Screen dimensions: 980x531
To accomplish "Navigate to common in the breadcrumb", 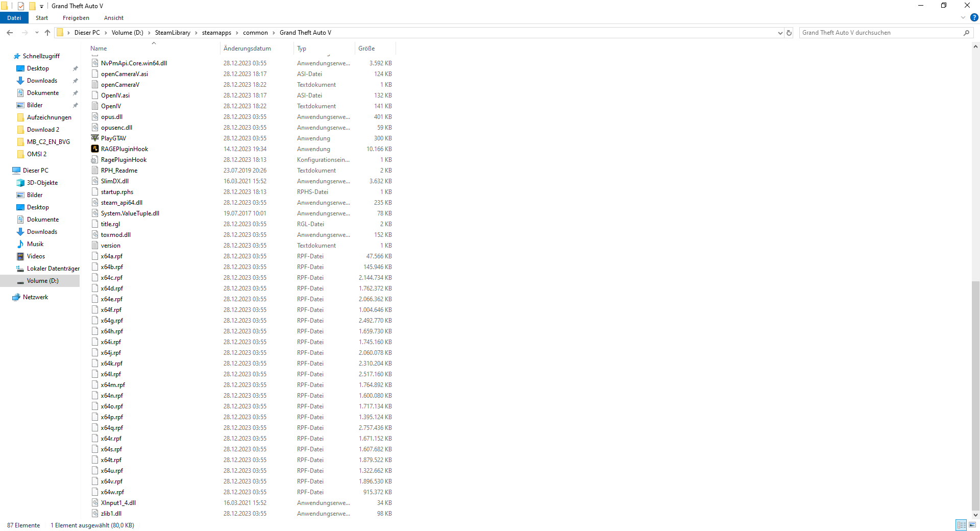I will (x=255, y=33).
